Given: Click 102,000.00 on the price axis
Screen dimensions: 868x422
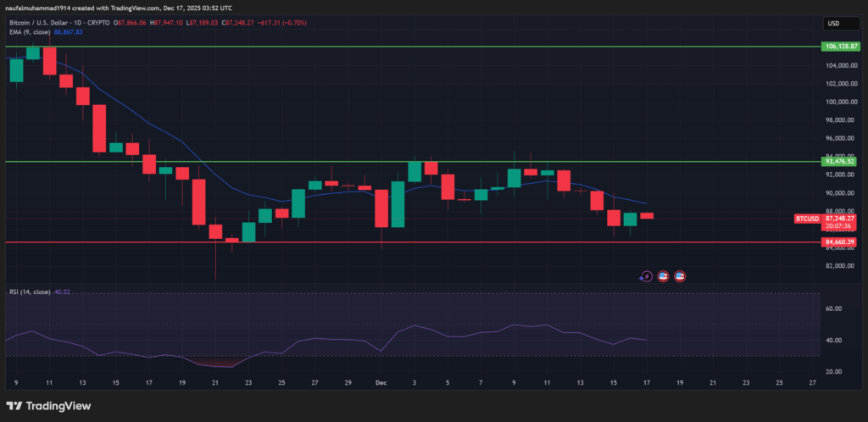Looking at the screenshot, I should [842, 84].
